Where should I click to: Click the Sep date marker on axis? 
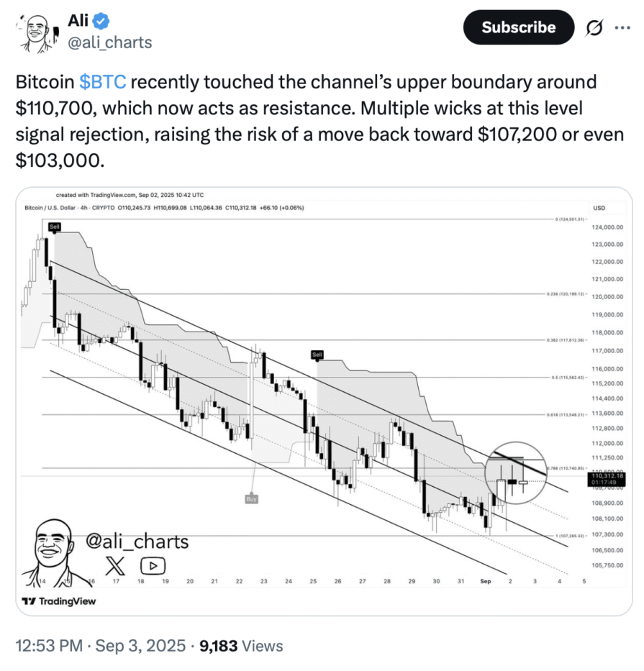[486, 581]
